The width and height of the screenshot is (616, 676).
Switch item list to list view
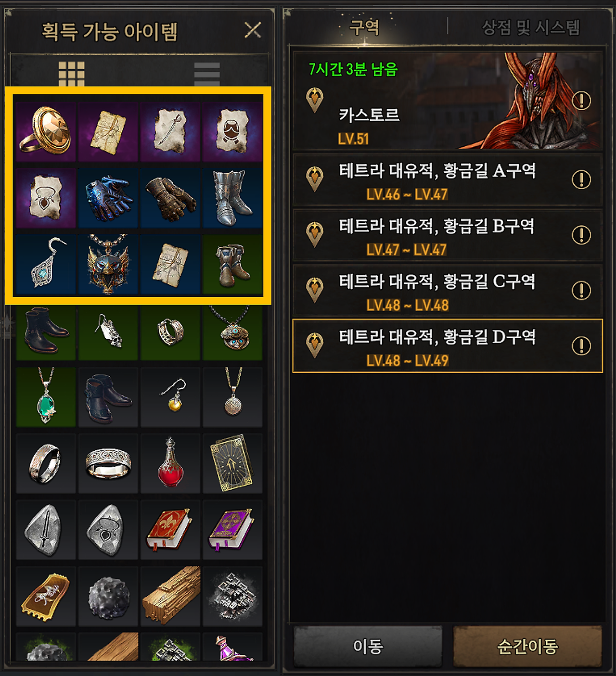point(207,74)
